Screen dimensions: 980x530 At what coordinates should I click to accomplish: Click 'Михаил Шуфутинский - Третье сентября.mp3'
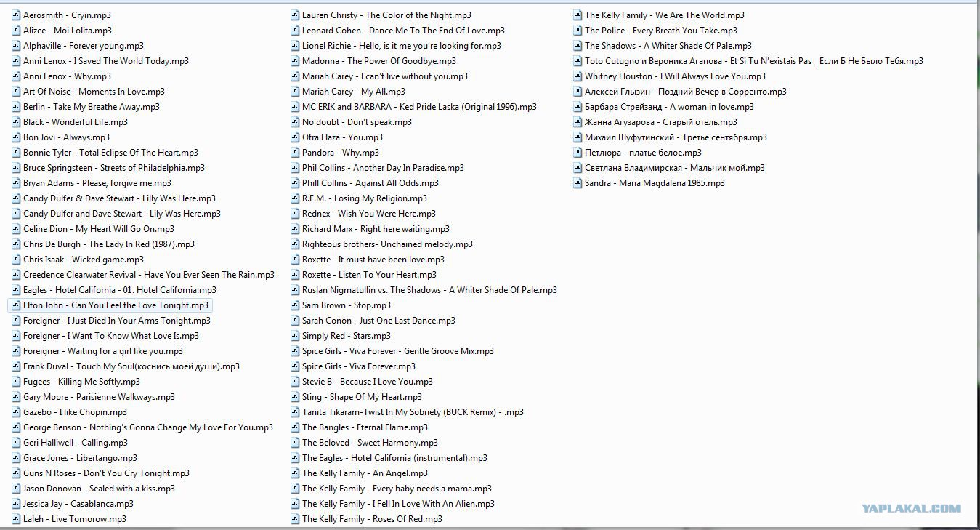coord(676,137)
